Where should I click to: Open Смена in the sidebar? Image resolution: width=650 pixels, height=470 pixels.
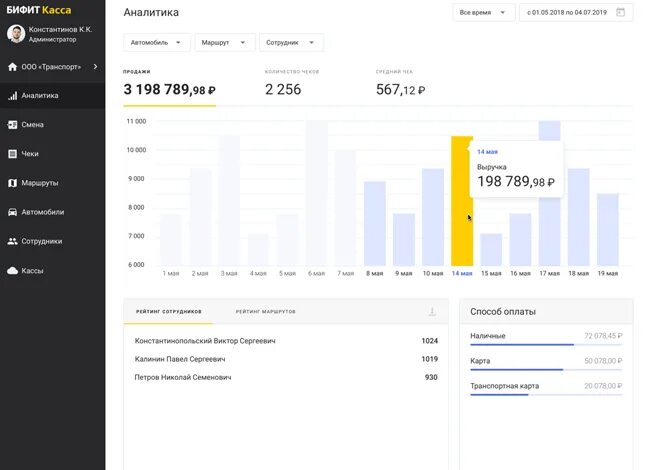53,125
